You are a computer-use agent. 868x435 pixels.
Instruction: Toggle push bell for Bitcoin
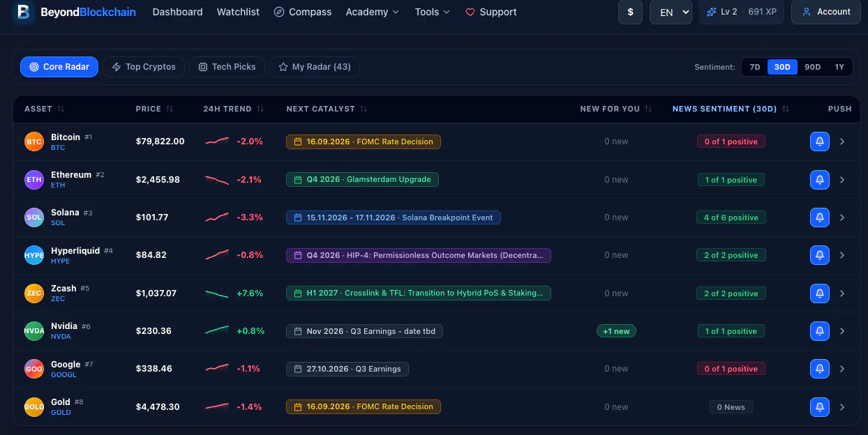pyautogui.click(x=820, y=142)
